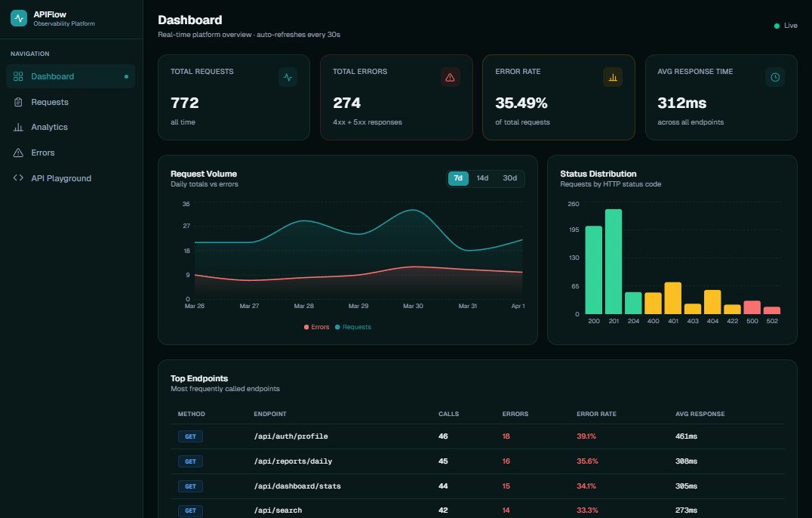Click the 35.6% error rate cell
Screen dimensions: 812x518
[587, 461]
